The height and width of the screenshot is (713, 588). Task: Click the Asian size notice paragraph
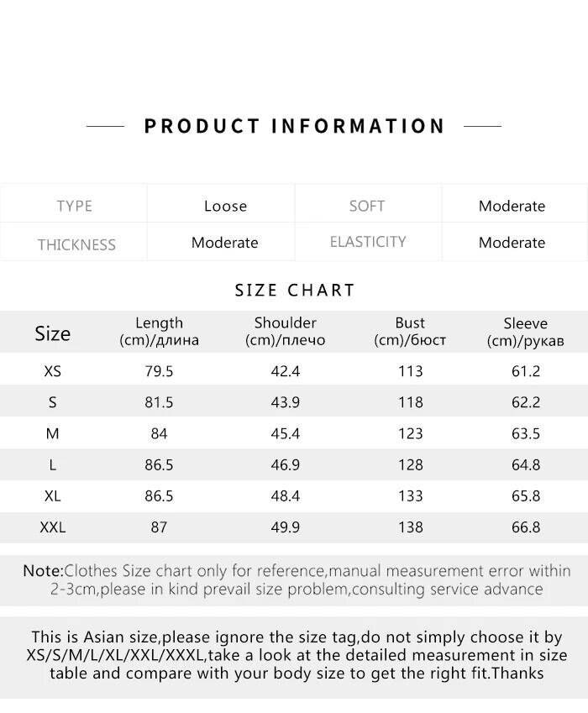pyautogui.click(x=297, y=655)
